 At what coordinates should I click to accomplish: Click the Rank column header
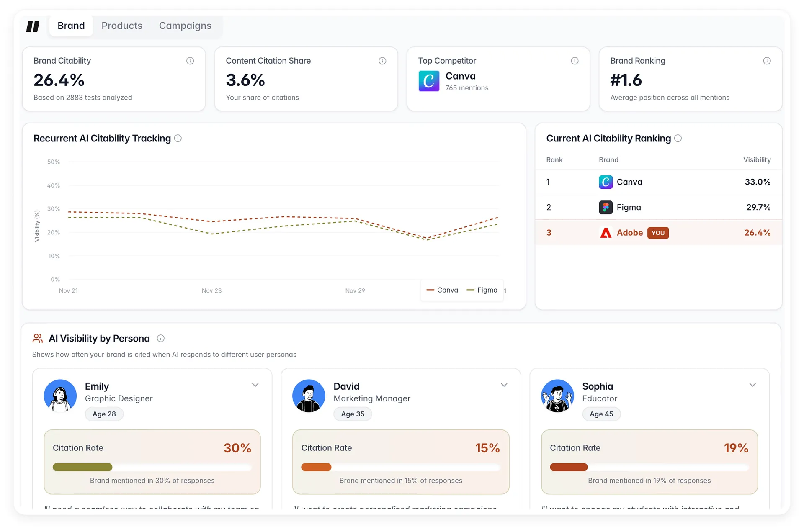coord(554,160)
